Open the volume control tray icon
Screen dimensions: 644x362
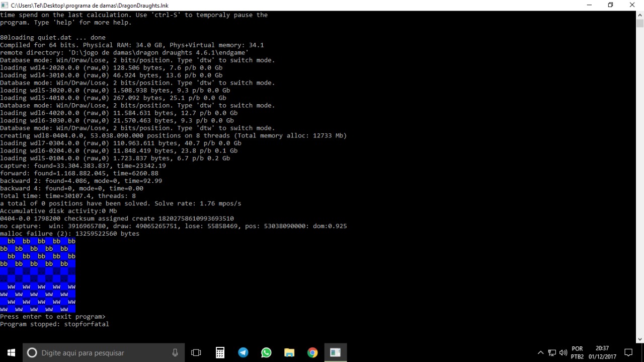click(x=563, y=353)
